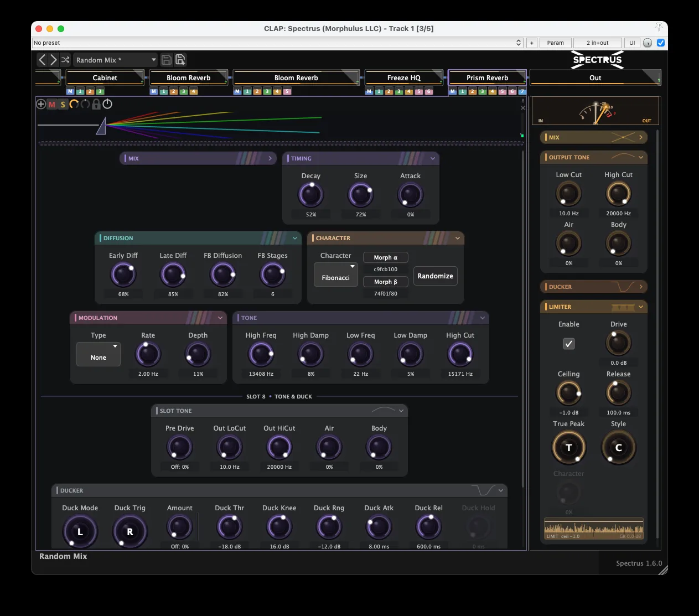Expand the center MIX section chevron
Screen dimensions: 699x616
tap(270, 158)
